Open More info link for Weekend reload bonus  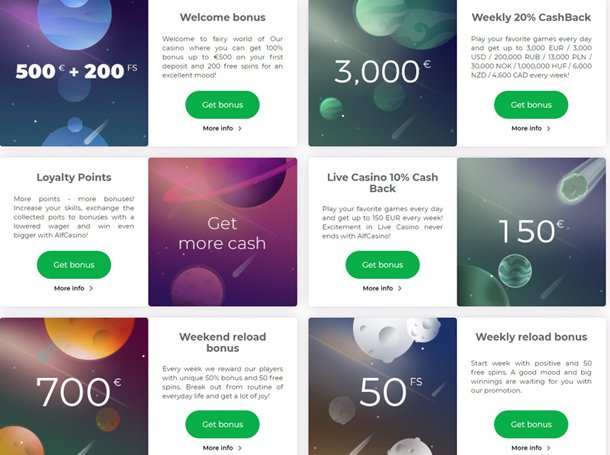coord(222,448)
